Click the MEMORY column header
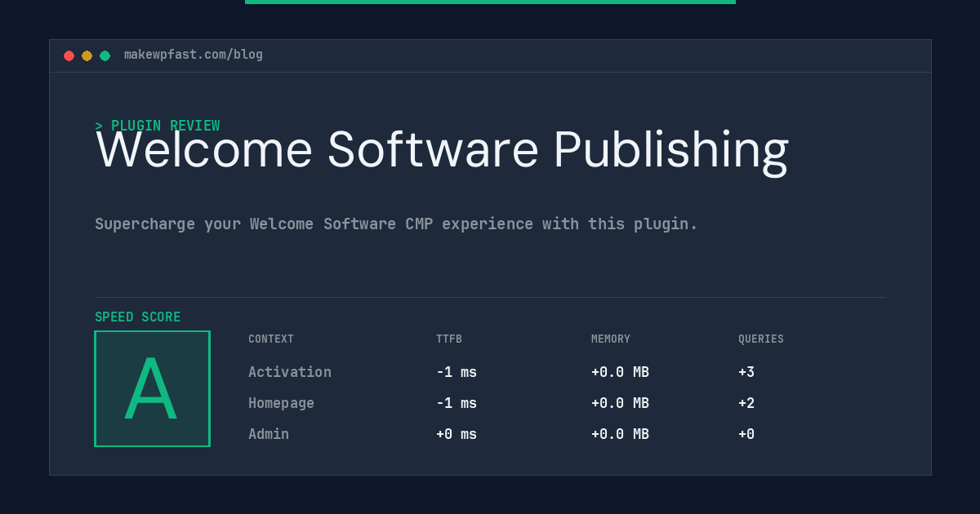 click(611, 339)
